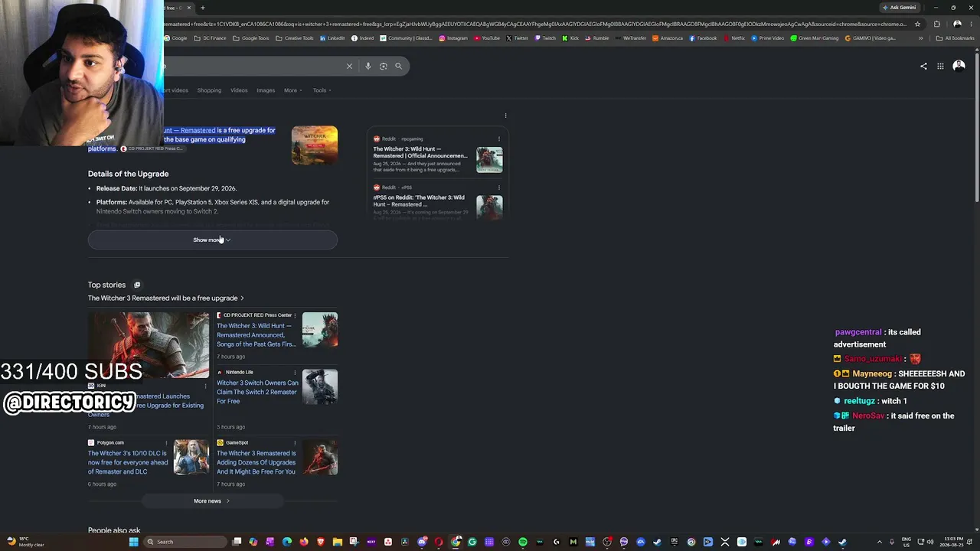Screen dimensions: 980x551
Task: Open the CD PROJEKT RED Press Center story
Action: (256, 335)
